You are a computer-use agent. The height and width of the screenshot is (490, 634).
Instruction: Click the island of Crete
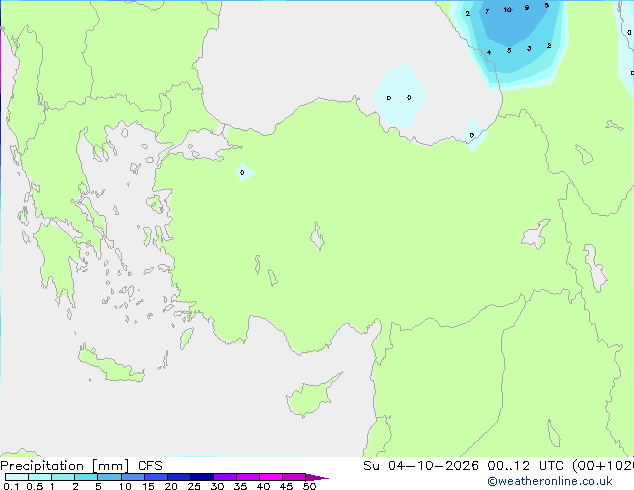click(x=111, y=365)
